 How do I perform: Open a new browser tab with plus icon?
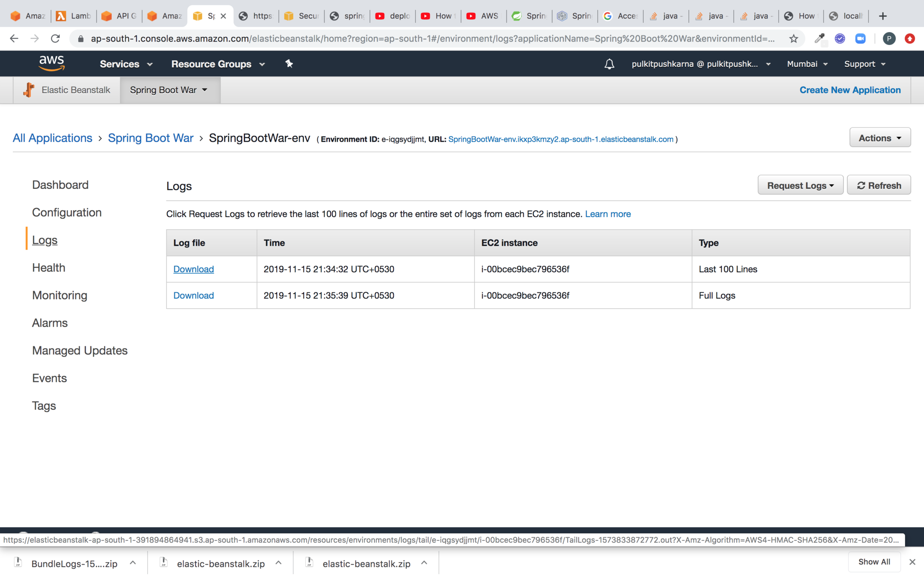coord(883,16)
